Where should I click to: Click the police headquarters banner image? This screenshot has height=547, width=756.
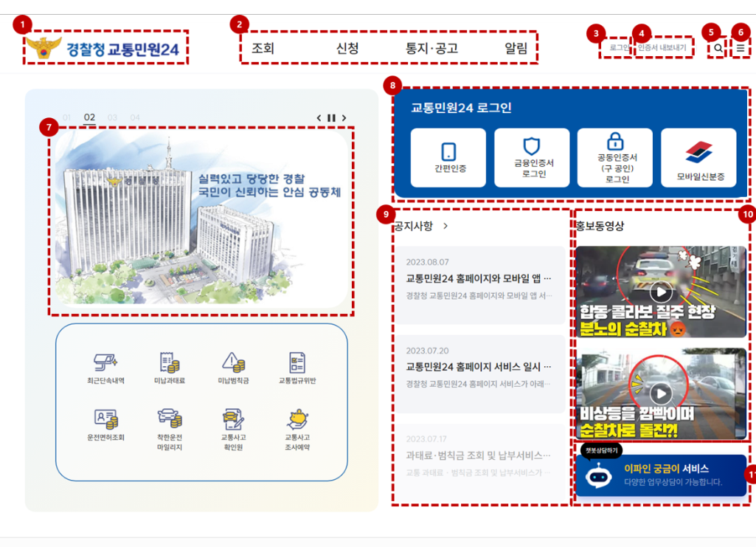(x=201, y=219)
